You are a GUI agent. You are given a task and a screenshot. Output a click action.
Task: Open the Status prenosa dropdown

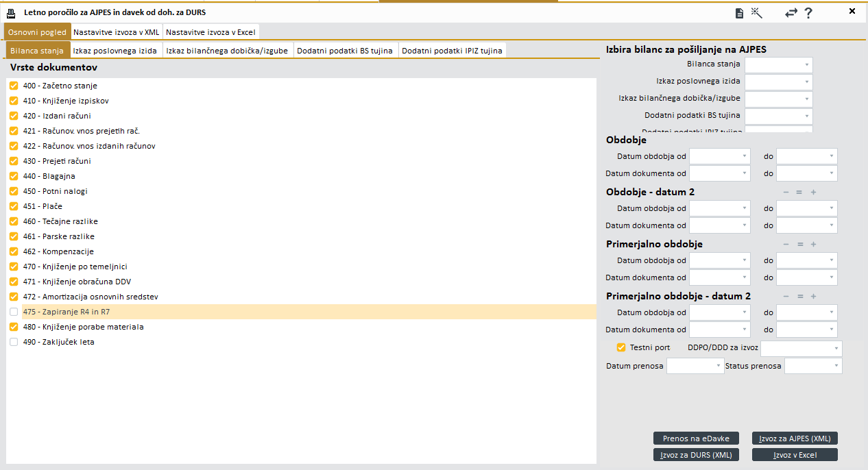[x=812, y=367]
